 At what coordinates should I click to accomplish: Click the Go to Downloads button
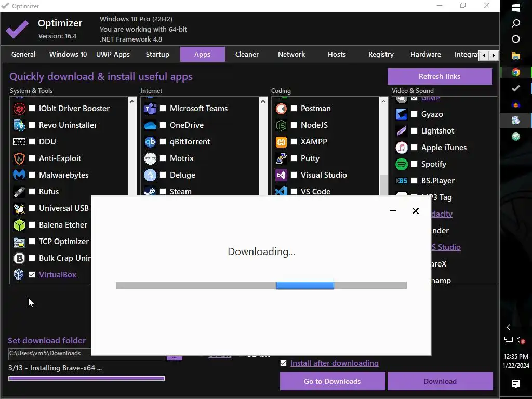point(332,381)
